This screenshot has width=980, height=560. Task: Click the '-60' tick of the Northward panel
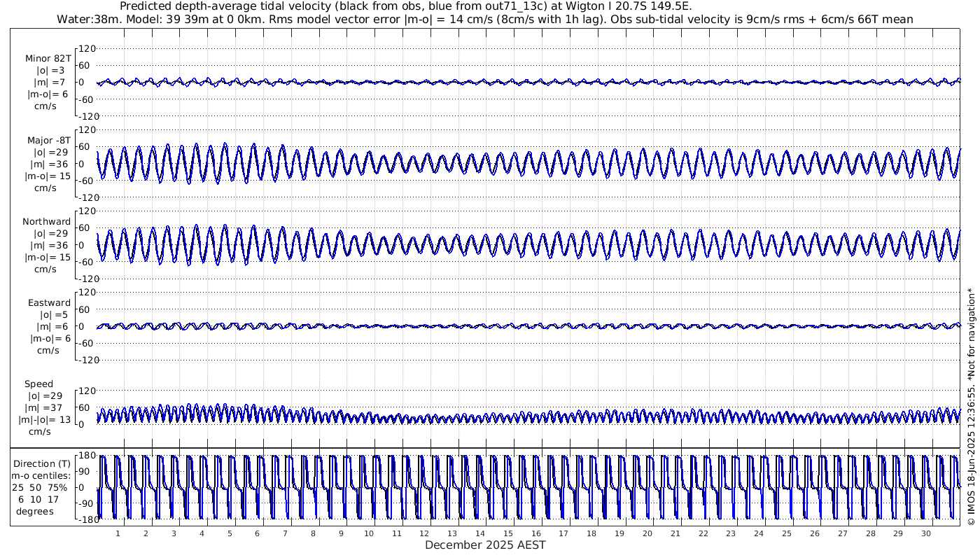[87, 261]
